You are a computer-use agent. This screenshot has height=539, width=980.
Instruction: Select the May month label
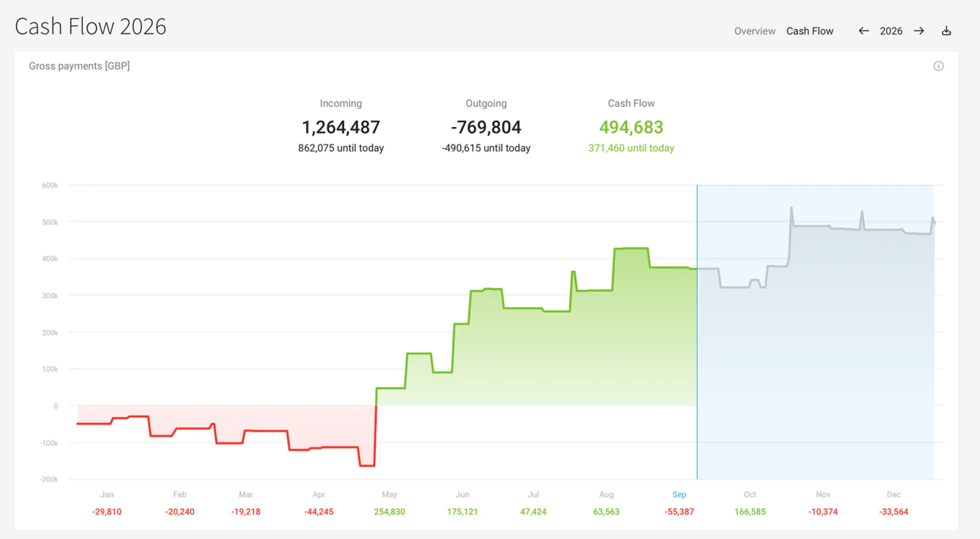390,494
